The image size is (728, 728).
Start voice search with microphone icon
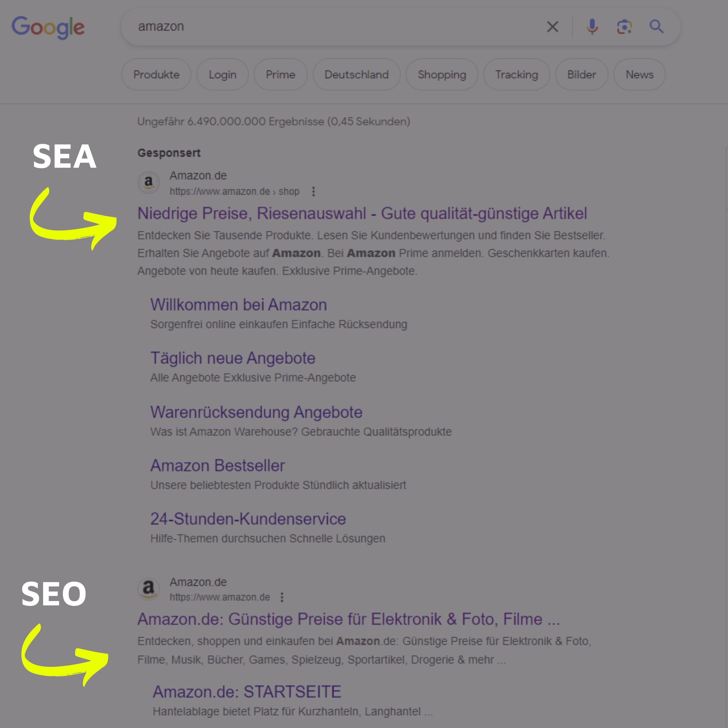point(592,27)
